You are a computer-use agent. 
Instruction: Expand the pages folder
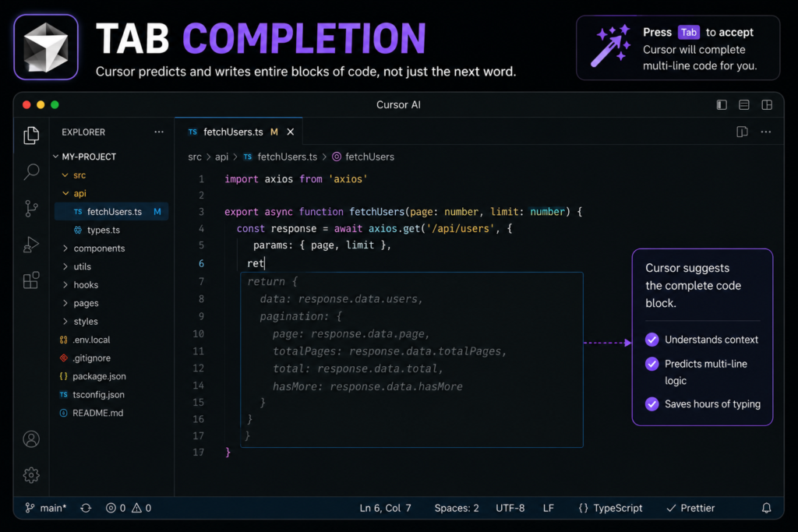65,303
